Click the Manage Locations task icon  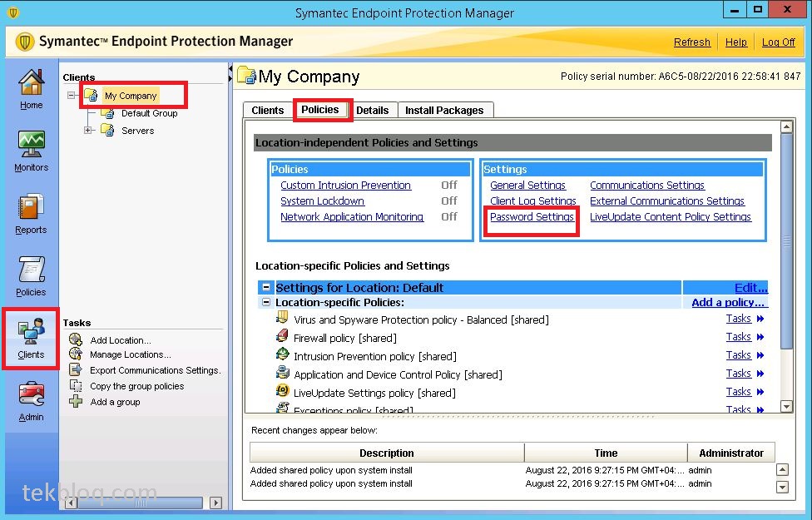(x=76, y=354)
